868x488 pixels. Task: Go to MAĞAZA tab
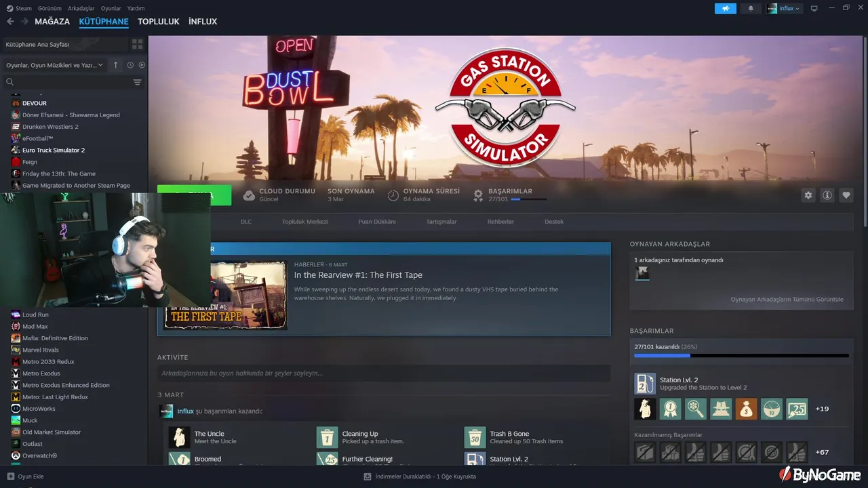coord(52,22)
